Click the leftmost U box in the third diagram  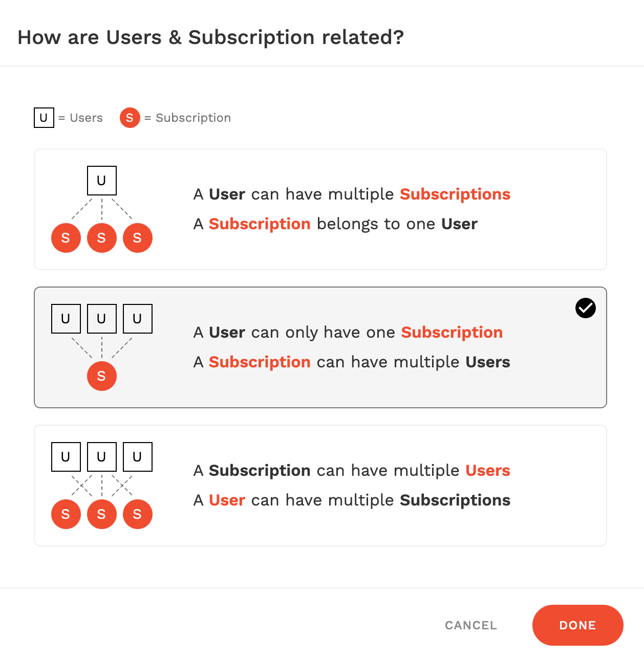(66, 457)
